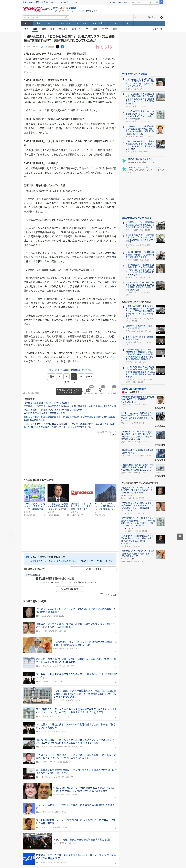Open the ランキング navigation tab

[x=116, y=24]
